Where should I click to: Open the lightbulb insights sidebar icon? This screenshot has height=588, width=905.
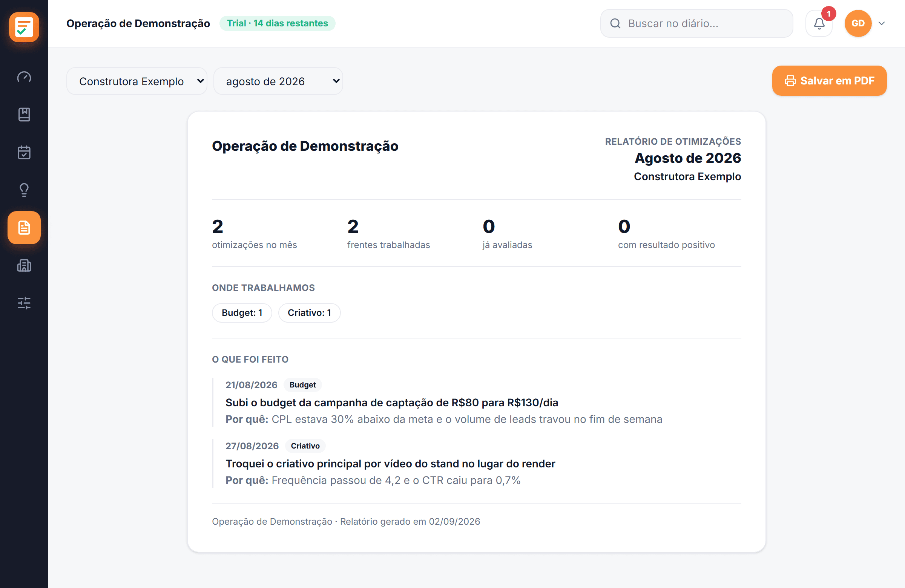click(24, 190)
